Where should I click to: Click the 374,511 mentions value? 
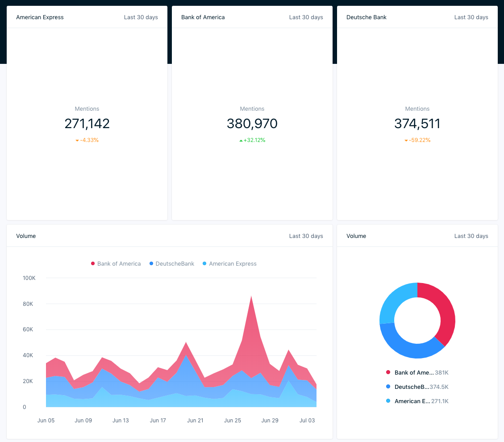click(417, 123)
